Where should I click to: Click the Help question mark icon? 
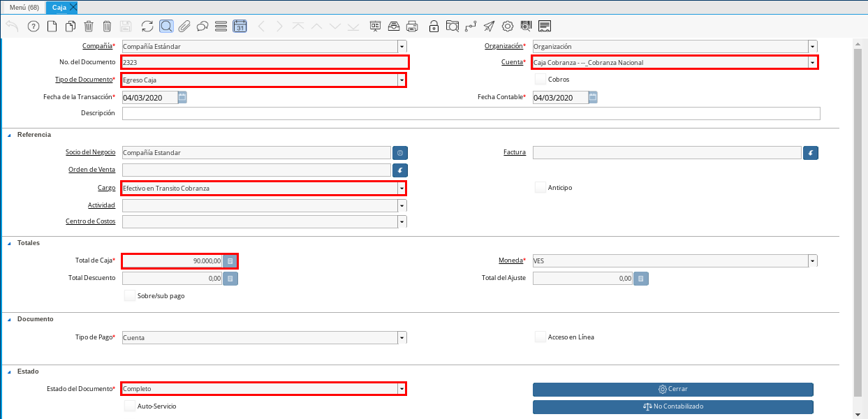tap(33, 27)
